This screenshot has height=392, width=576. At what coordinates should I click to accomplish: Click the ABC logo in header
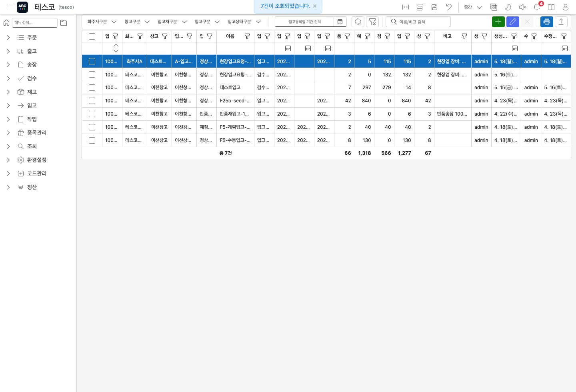click(x=22, y=7)
